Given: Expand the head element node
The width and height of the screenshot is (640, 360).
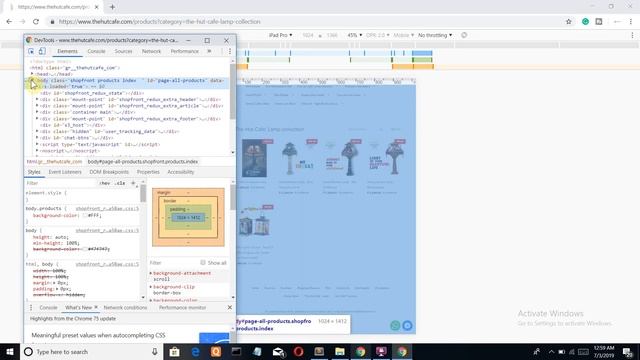Looking at the screenshot, I should coord(32,74).
